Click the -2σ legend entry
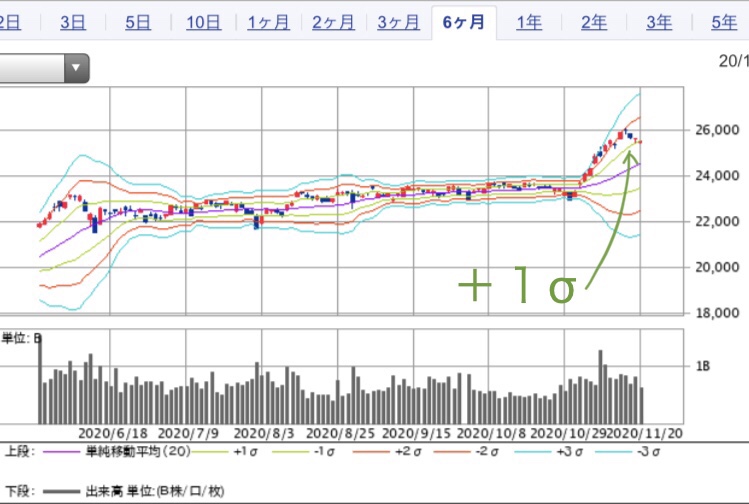The width and height of the screenshot is (749, 504). tap(487, 451)
